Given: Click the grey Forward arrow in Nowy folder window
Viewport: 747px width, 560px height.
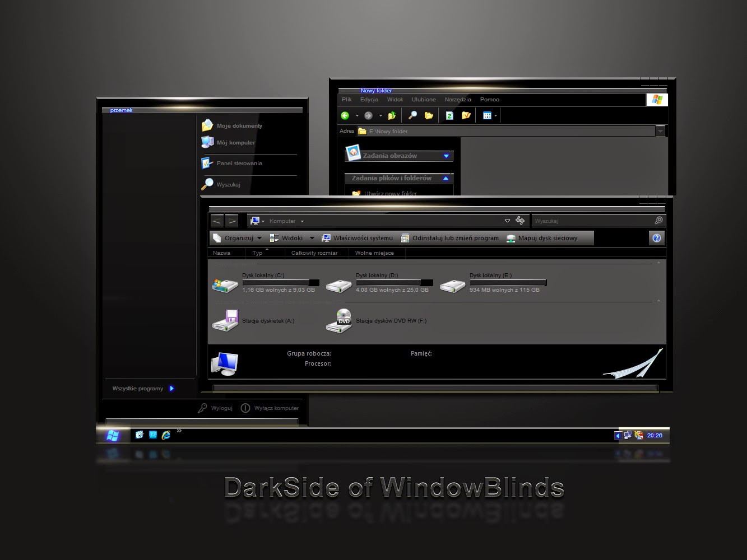Looking at the screenshot, I should (368, 115).
